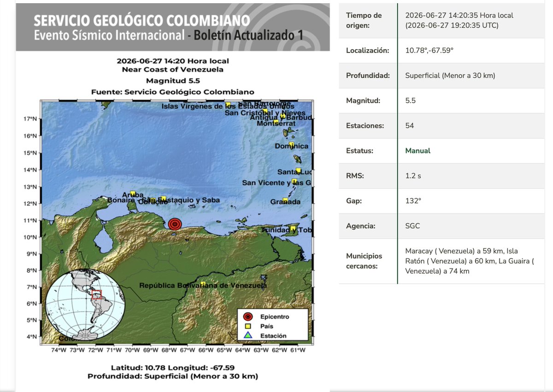
Task: Click the Granada country marker
Action: (285, 200)
